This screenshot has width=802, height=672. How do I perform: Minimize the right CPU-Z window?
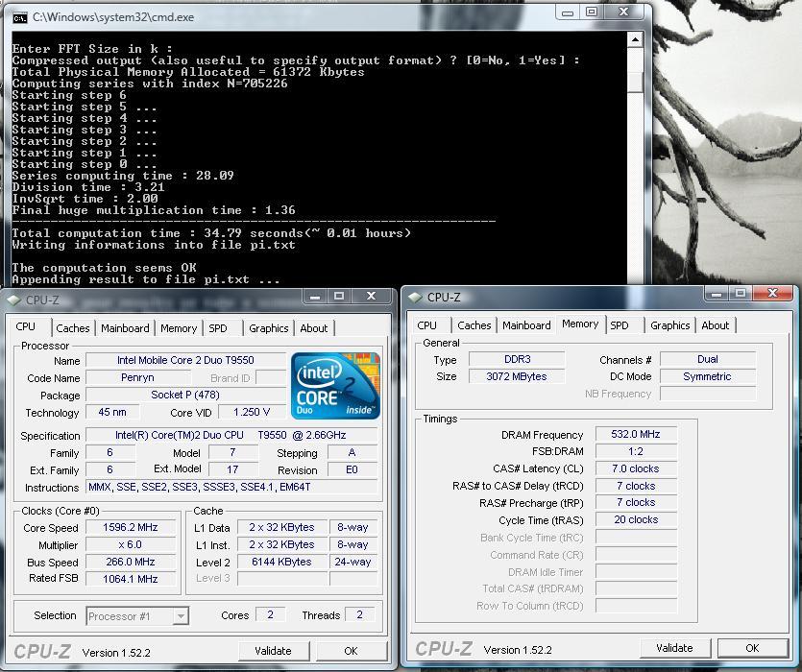point(717,294)
